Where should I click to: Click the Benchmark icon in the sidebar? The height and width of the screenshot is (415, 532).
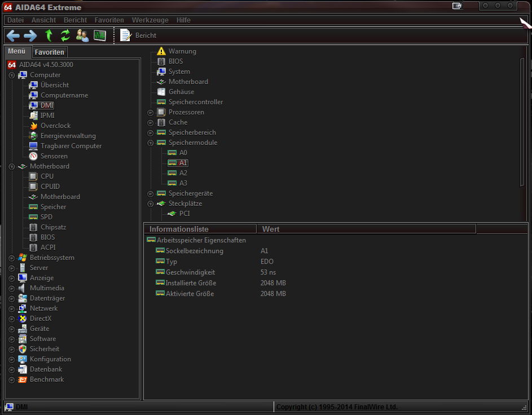[23, 379]
